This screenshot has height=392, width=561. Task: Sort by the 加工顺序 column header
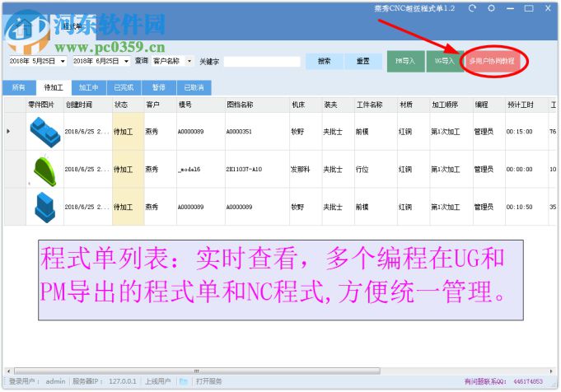click(x=451, y=105)
